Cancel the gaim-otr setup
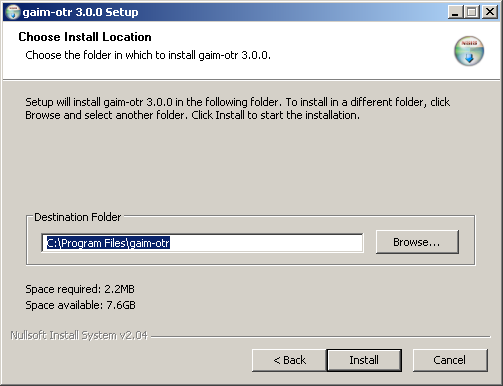This screenshot has width=503, height=386. tap(450, 360)
